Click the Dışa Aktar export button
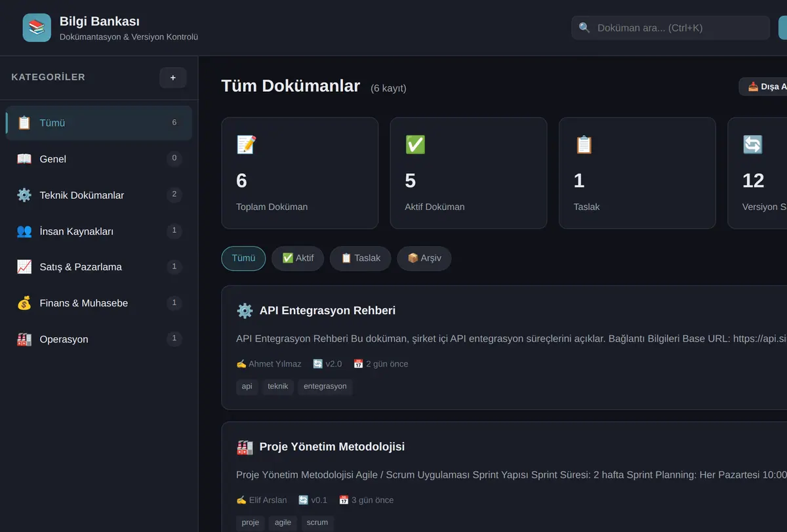 click(763, 87)
